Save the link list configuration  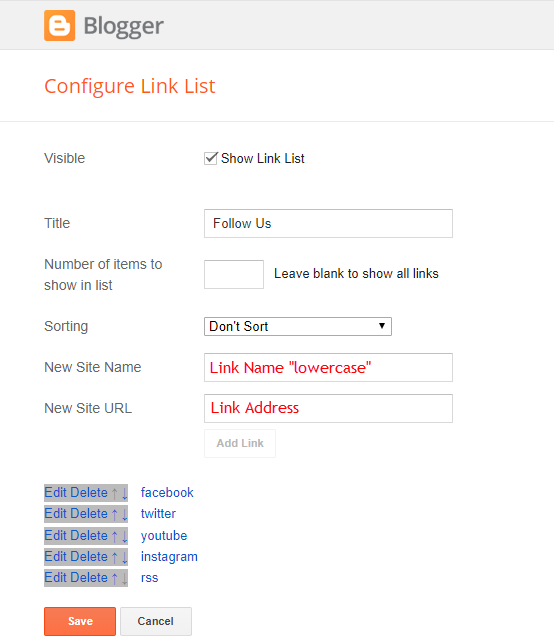point(80,621)
